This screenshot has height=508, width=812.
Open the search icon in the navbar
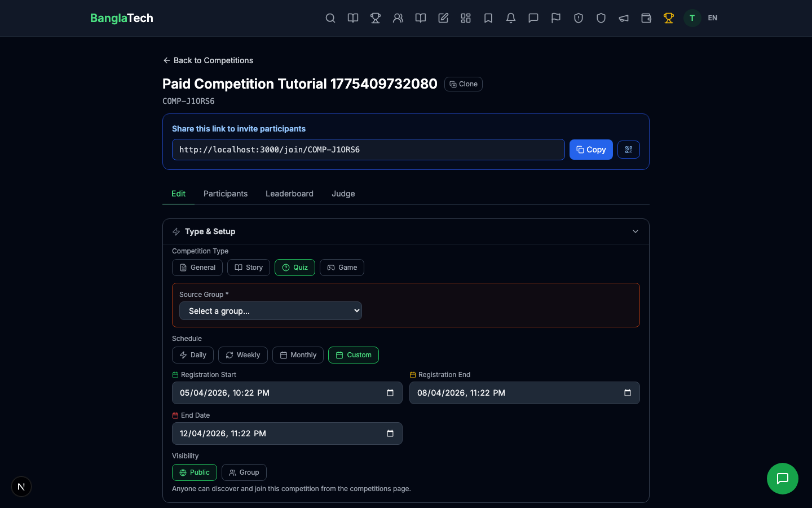330,18
